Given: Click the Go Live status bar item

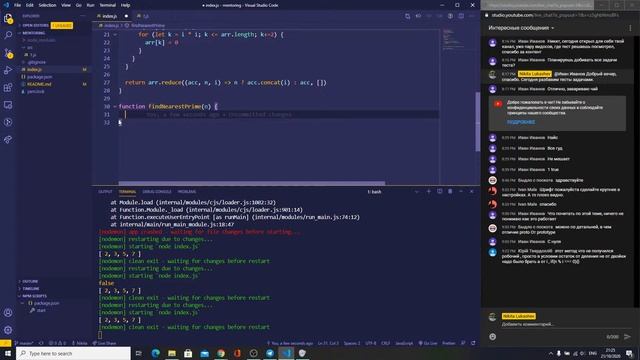Looking at the screenshot, I should 427,343.
